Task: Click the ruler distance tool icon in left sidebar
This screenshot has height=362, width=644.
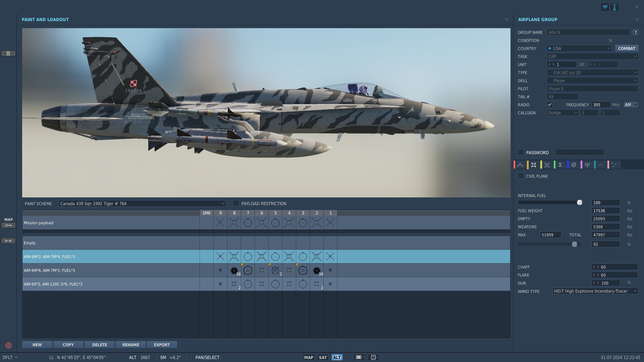Action: [8, 241]
